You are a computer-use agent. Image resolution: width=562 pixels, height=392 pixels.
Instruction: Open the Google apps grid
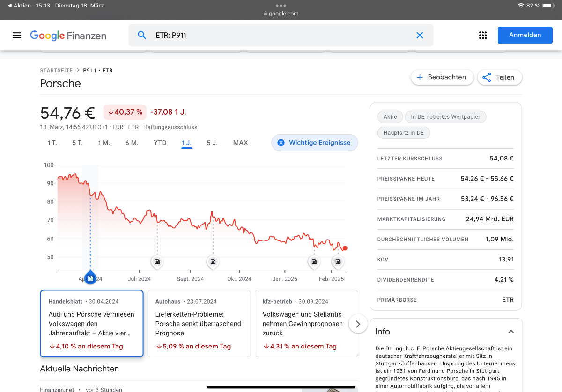coord(483,35)
